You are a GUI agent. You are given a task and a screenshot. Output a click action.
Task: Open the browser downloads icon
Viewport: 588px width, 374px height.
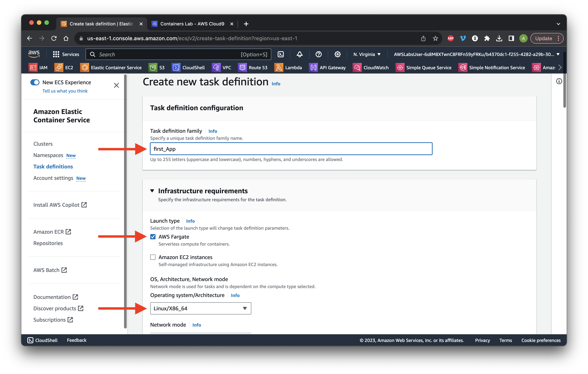pos(499,38)
